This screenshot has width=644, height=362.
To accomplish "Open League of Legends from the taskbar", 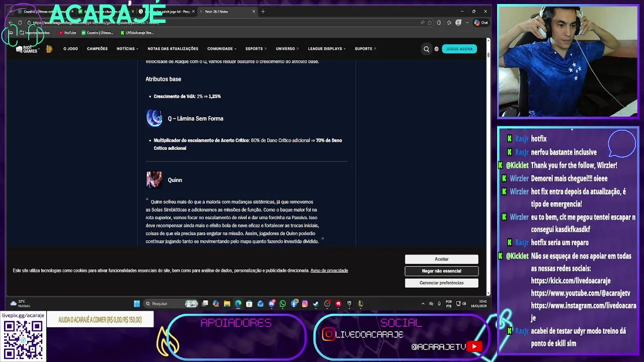I will click(361, 303).
